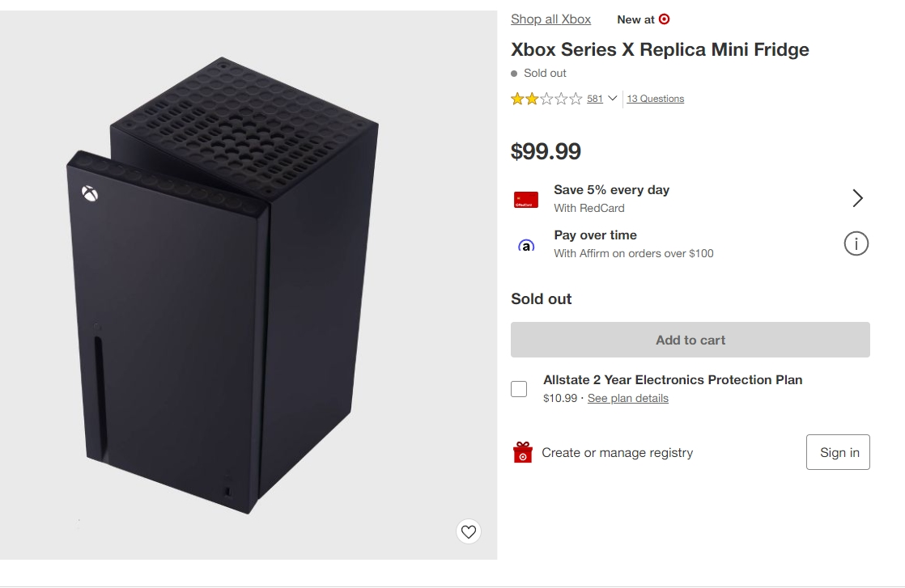Check the Allstate Protection Plan box
Screen dimensions: 905x588
pyautogui.click(x=518, y=388)
